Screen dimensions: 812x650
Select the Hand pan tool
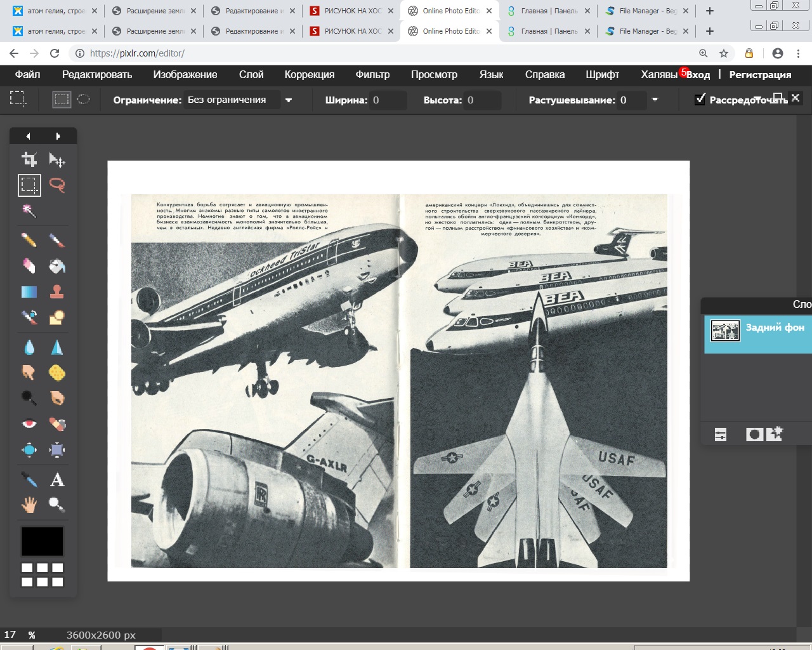click(29, 505)
